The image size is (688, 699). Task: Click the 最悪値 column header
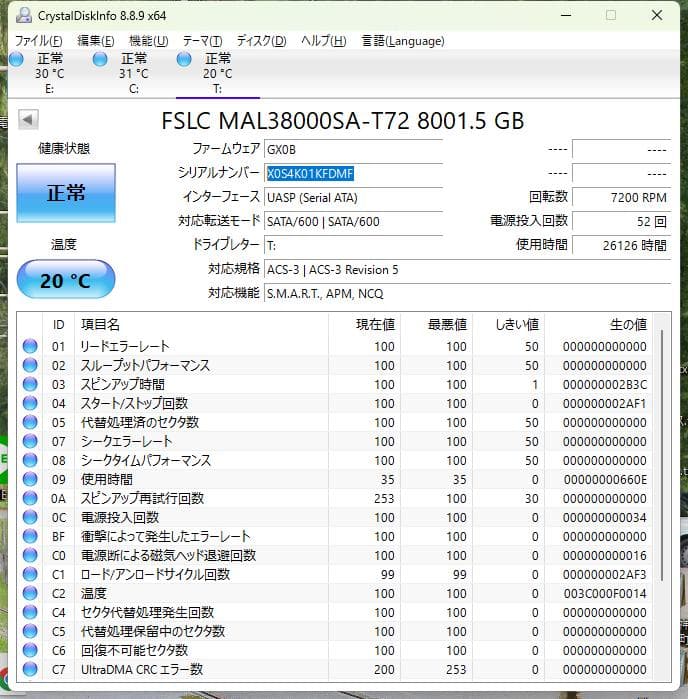coord(437,325)
